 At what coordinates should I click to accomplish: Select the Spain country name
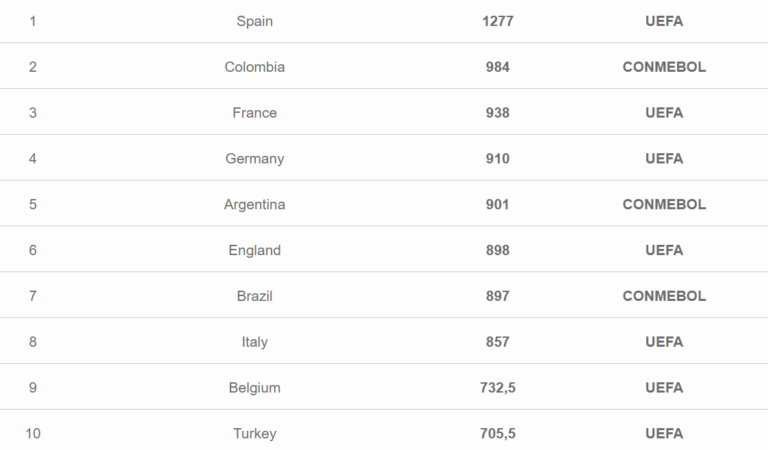[254, 21]
